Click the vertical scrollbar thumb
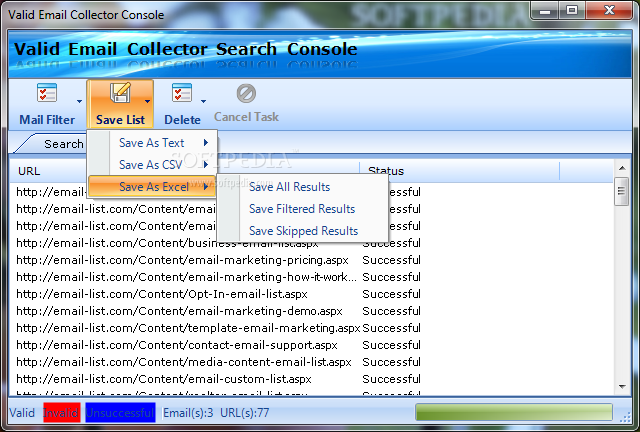Screen dimensions: 640x432 (x=622, y=191)
